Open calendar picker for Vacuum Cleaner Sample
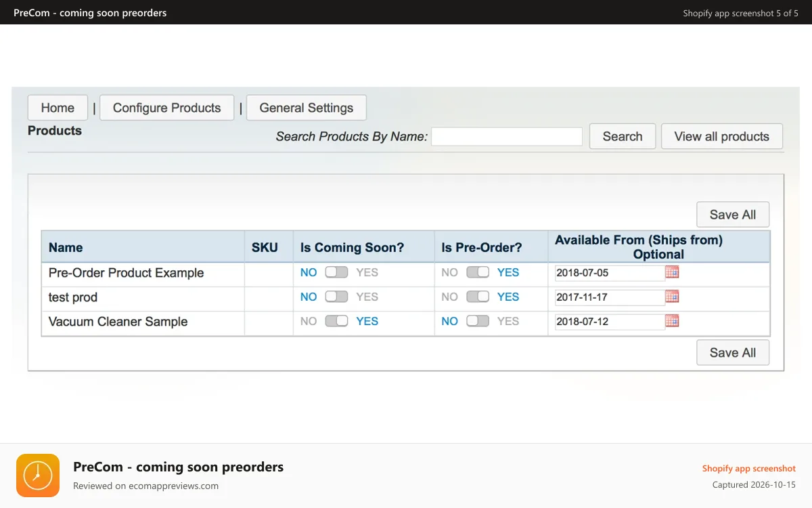This screenshot has width=812, height=508. point(672,321)
